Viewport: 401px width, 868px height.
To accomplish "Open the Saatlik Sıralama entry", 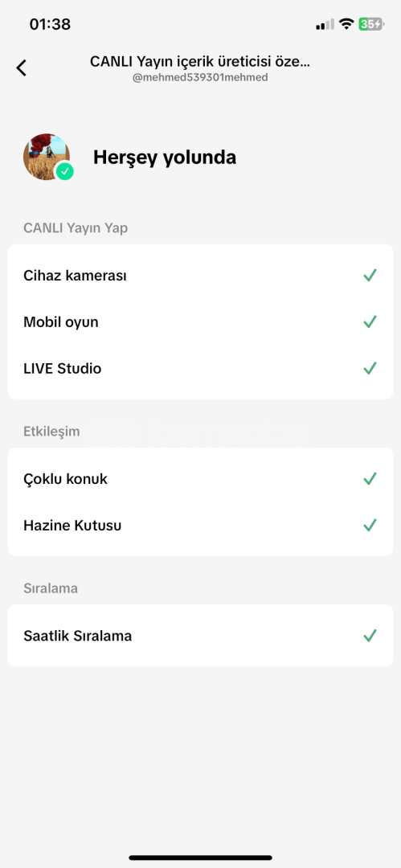I will coord(201,636).
